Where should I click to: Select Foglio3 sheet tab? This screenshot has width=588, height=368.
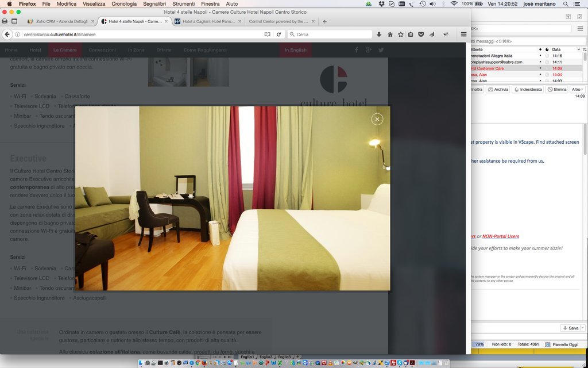click(284, 356)
